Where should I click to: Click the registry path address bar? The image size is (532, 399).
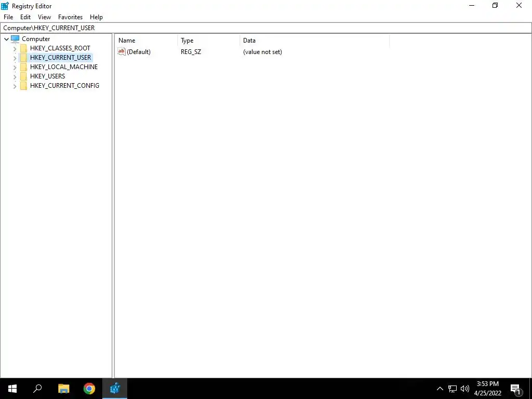pos(266,28)
